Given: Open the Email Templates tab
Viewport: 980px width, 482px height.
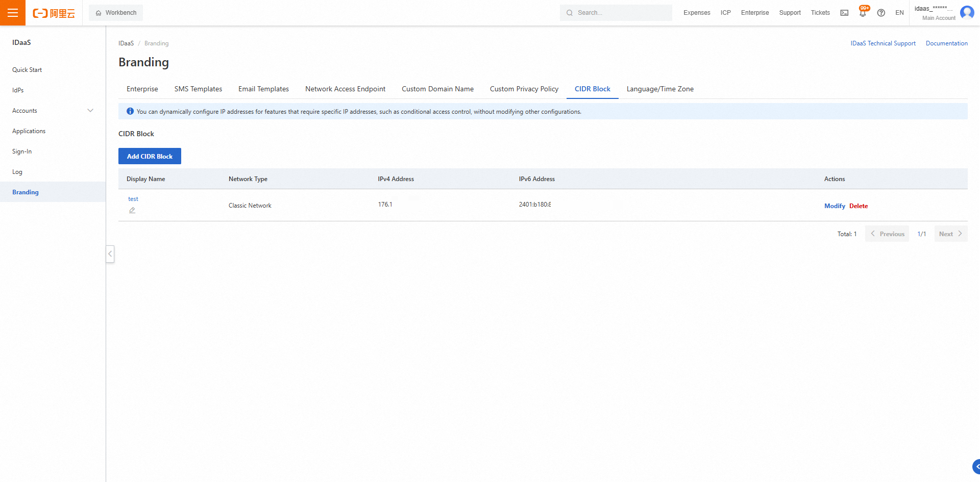Looking at the screenshot, I should point(263,89).
